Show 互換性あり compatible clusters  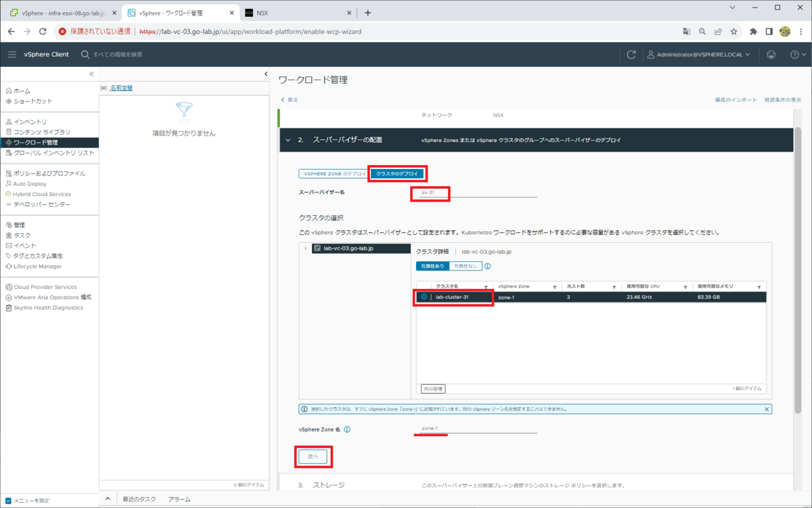[433, 267]
